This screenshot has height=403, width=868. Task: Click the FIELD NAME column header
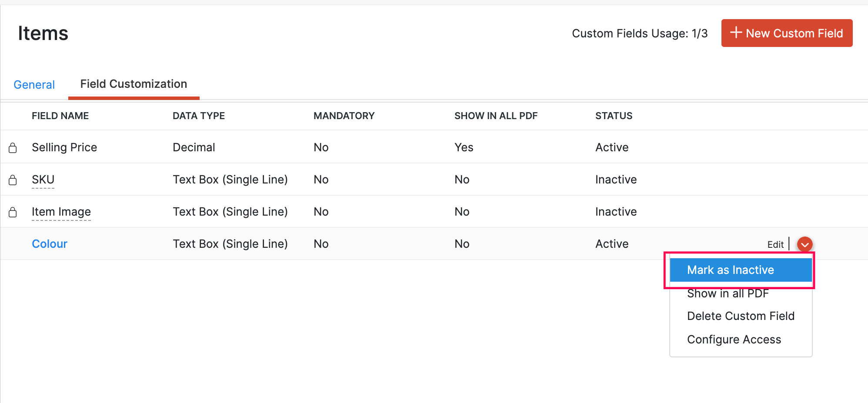60,116
